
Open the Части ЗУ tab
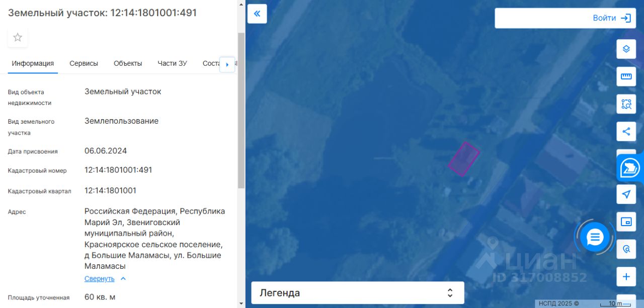(172, 63)
